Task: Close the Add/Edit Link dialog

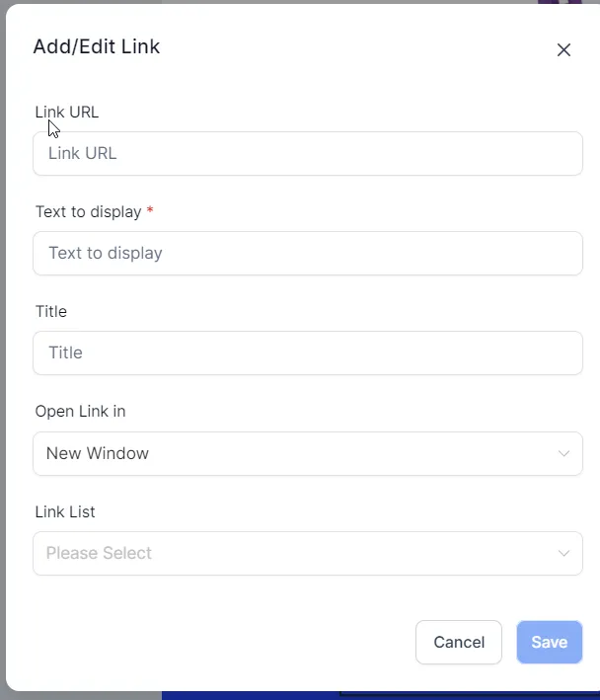Action: pyautogui.click(x=563, y=49)
